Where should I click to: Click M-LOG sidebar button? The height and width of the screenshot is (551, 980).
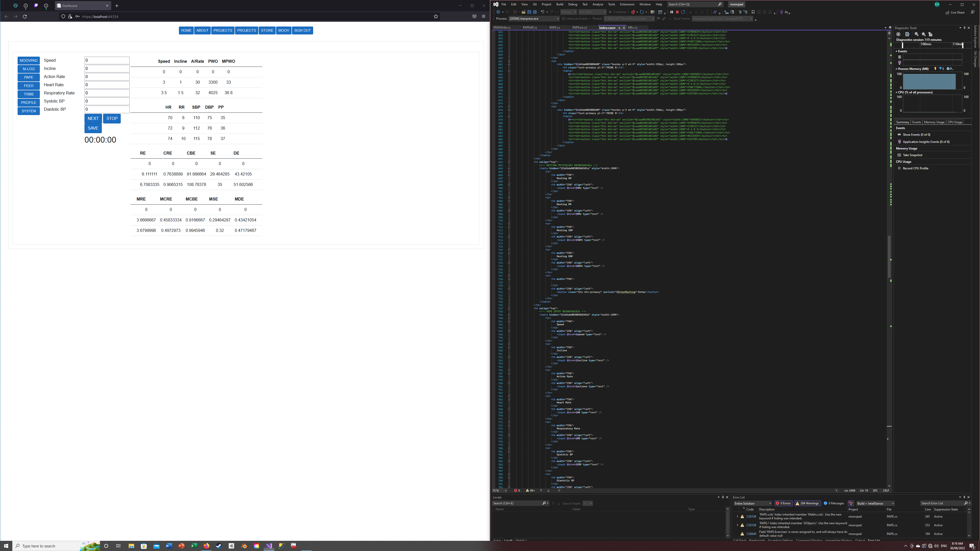29,69
